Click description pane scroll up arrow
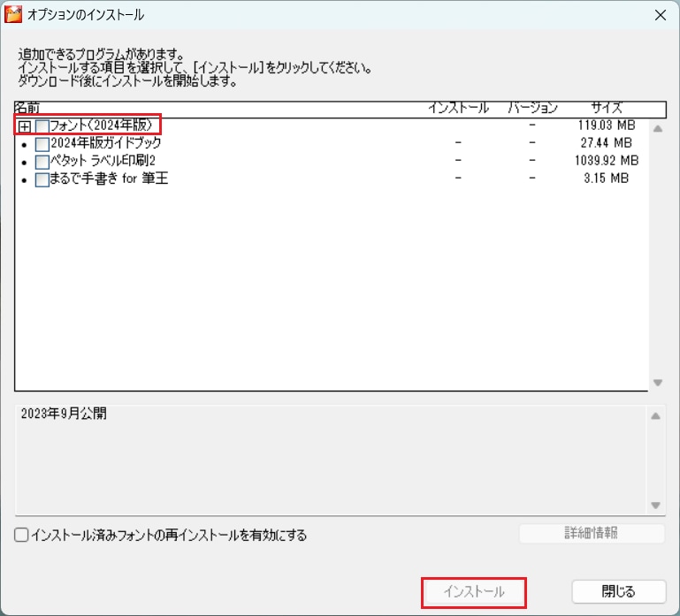 click(x=656, y=415)
